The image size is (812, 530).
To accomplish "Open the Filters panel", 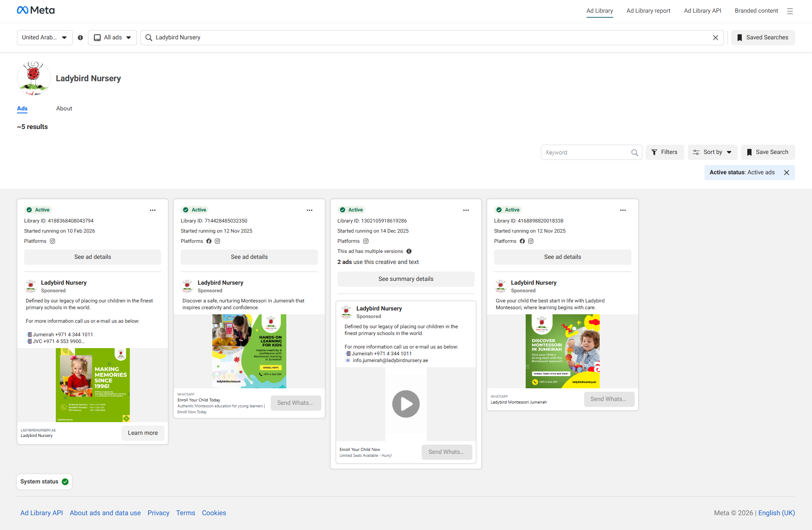I will pyautogui.click(x=665, y=152).
